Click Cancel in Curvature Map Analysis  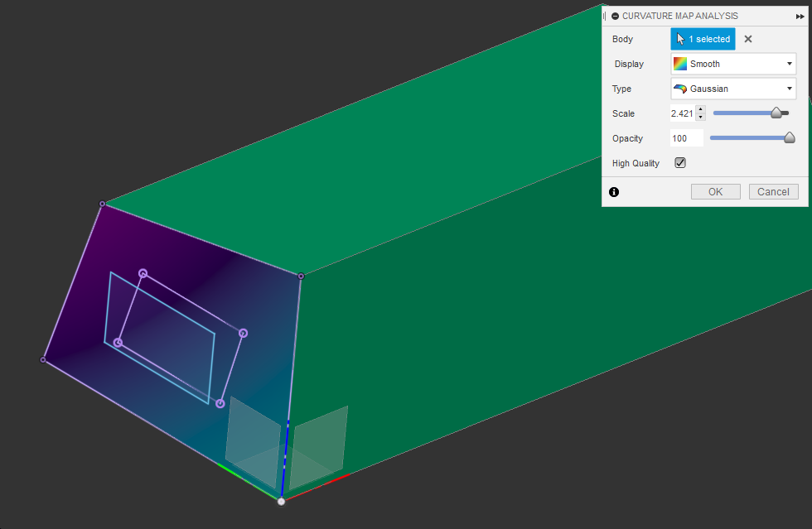[x=773, y=191]
